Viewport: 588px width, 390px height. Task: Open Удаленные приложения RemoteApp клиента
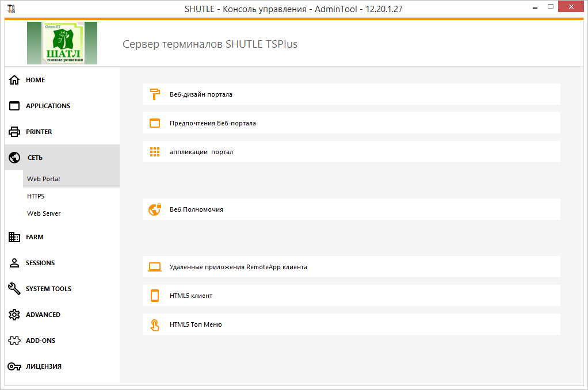(x=238, y=266)
